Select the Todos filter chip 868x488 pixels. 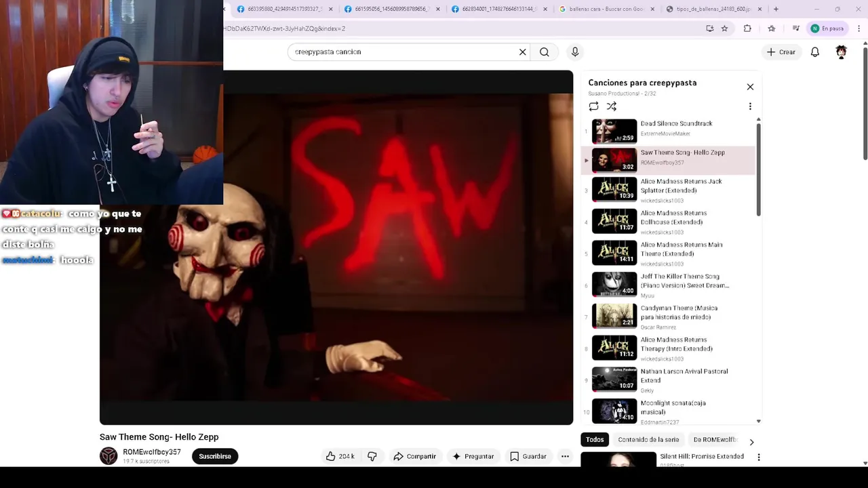[x=595, y=440]
